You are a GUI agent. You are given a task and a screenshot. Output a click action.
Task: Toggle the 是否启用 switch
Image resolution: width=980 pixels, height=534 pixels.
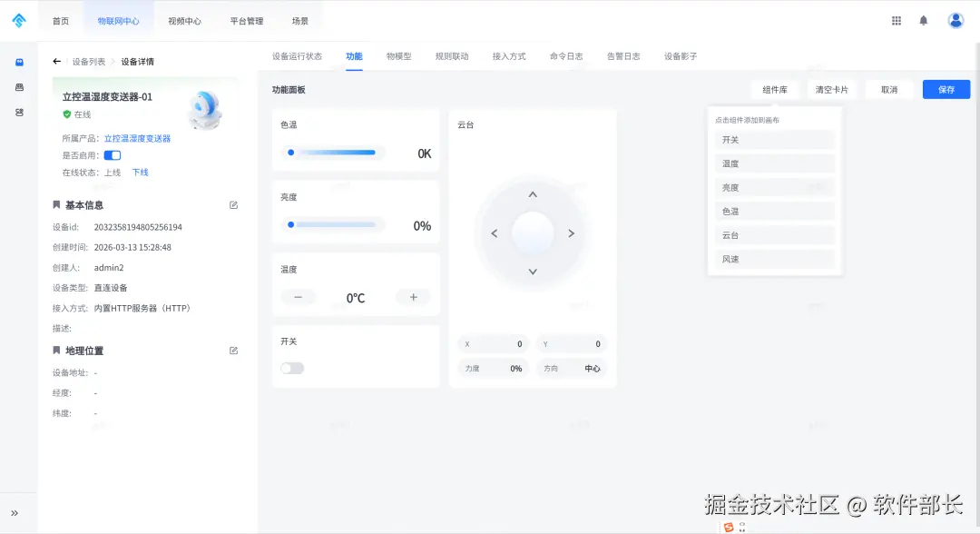(x=112, y=154)
